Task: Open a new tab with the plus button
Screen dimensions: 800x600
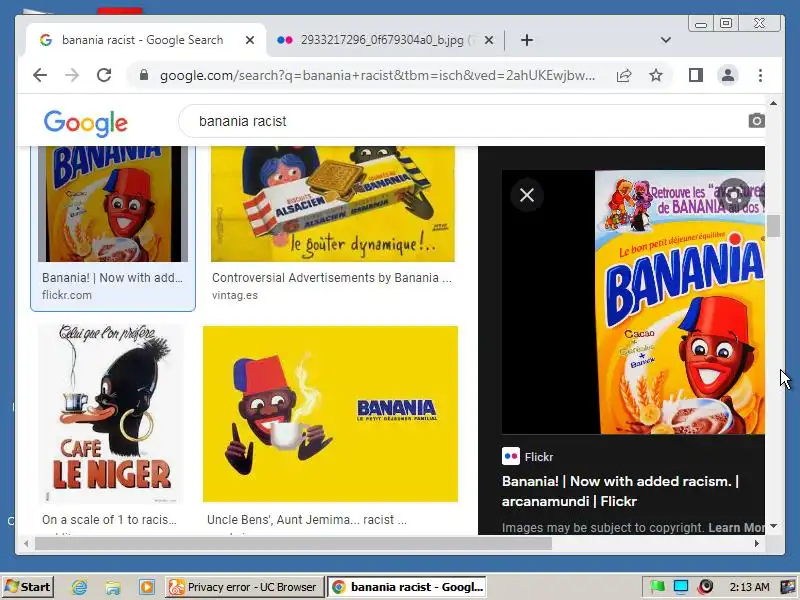Action: (x=527, y=40)
